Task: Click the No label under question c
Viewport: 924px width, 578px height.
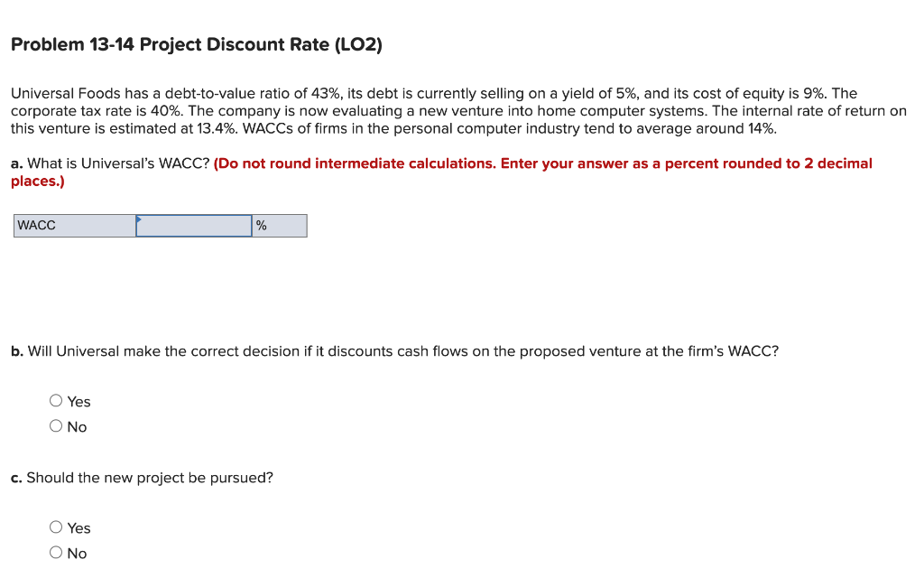Action: click(x=78, y=553)
